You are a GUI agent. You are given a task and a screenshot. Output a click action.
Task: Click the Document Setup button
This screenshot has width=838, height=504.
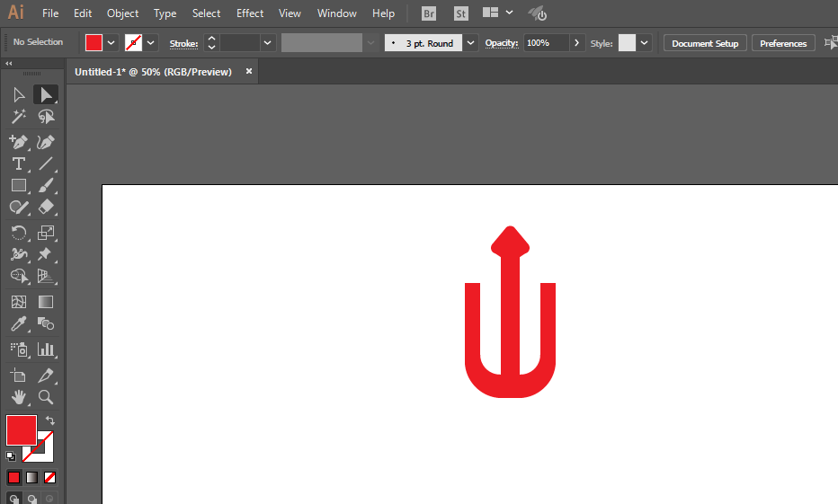click(x=705, y=43)
